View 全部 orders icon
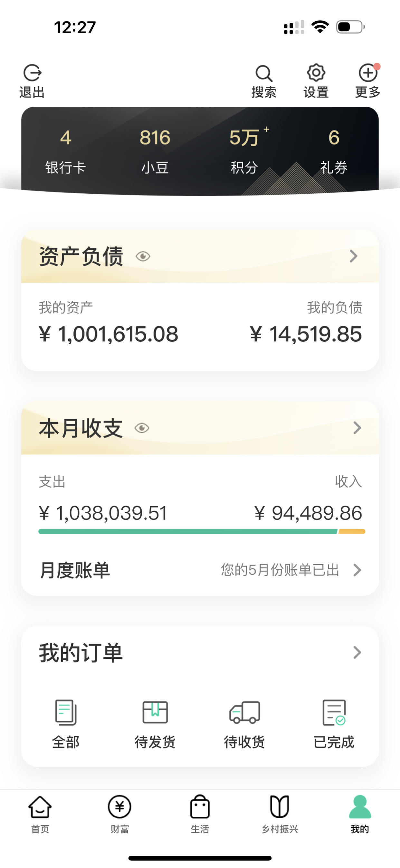The image size is (400, 868). (66, 712)
